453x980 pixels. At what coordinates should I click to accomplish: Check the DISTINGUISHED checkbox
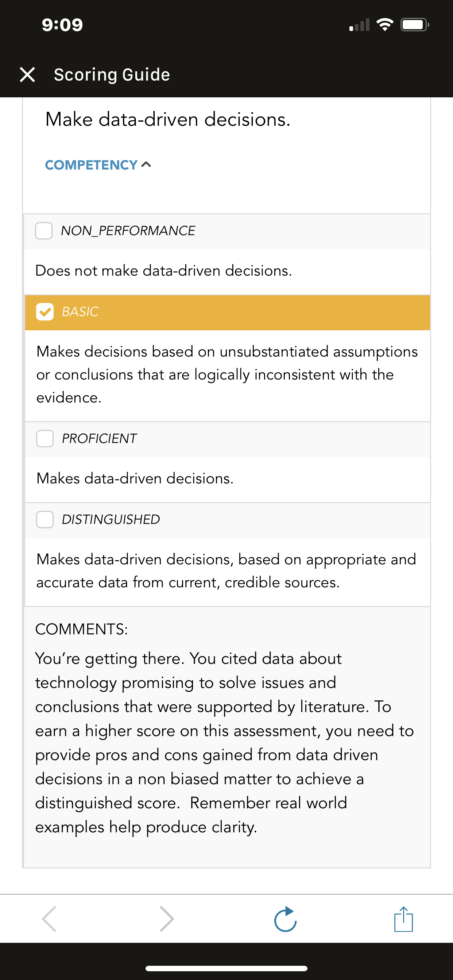[45, 520]
